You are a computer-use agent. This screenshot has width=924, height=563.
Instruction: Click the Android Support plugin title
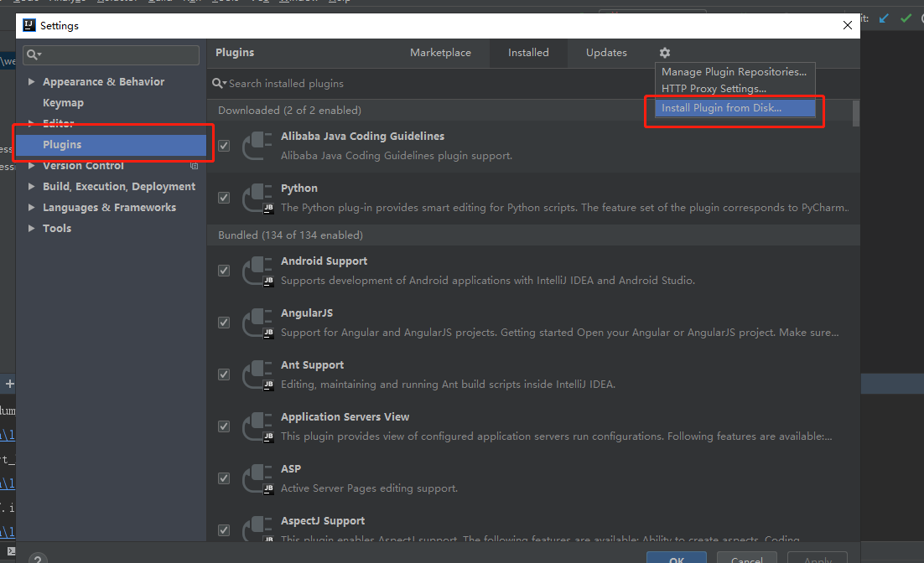point(324,261)
